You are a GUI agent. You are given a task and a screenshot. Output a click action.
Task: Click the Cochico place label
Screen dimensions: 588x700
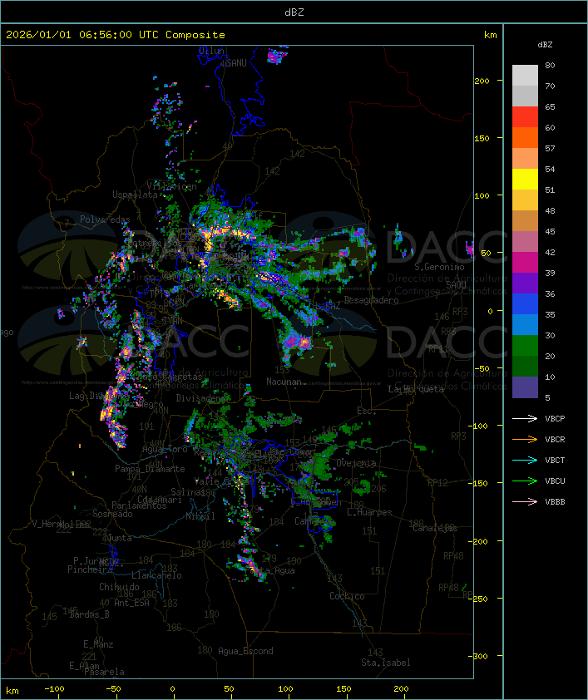347,596
